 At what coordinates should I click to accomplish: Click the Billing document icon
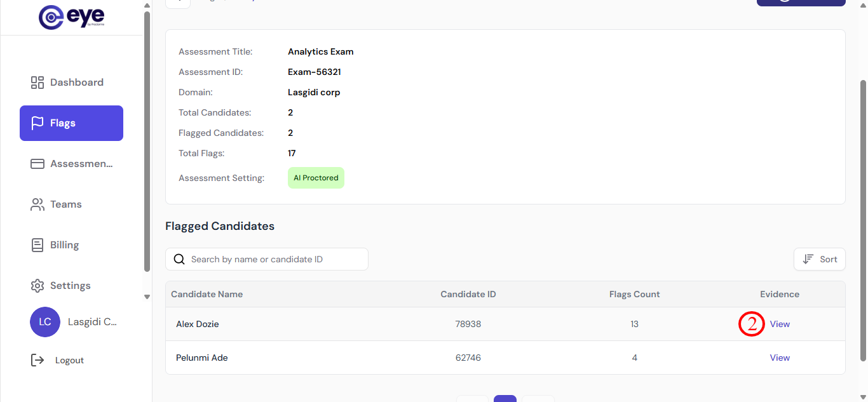tap(37, 245)
